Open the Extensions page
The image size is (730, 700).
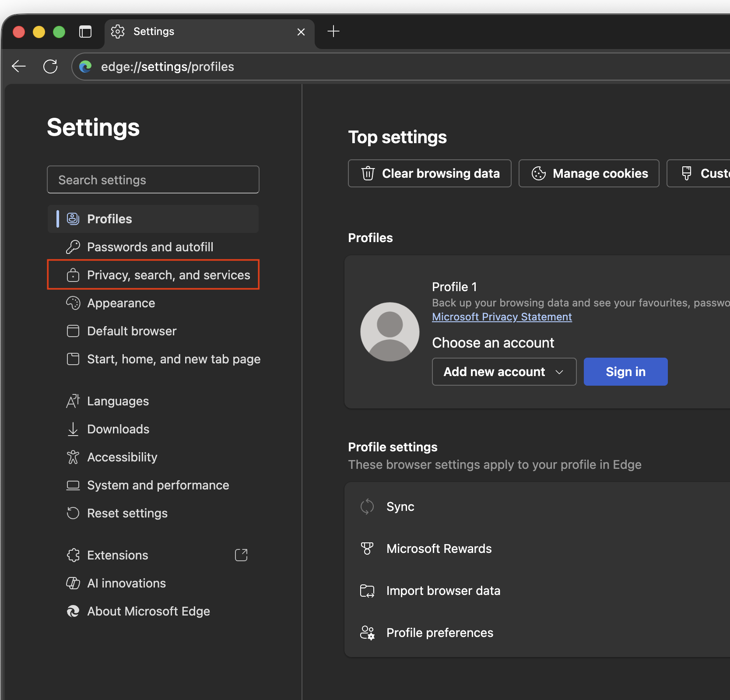pos(153,555)
